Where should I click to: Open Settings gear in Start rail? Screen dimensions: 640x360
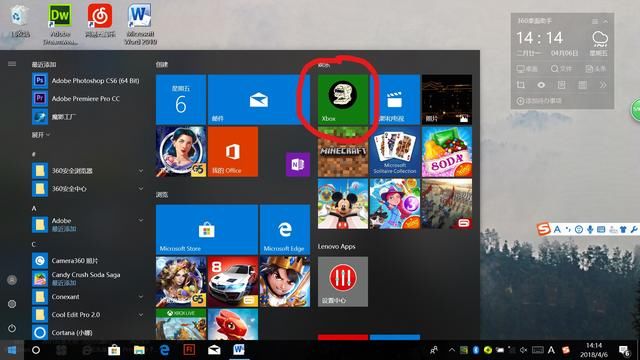tap(12, 304)
